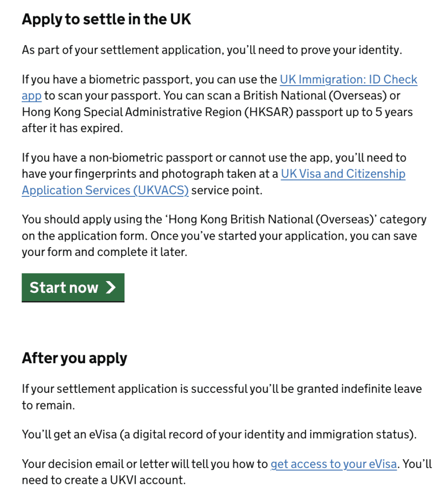Click the quoted 'Hong Kong British National (Overseas)' category text
446x504 pixels.
[269, 220]
